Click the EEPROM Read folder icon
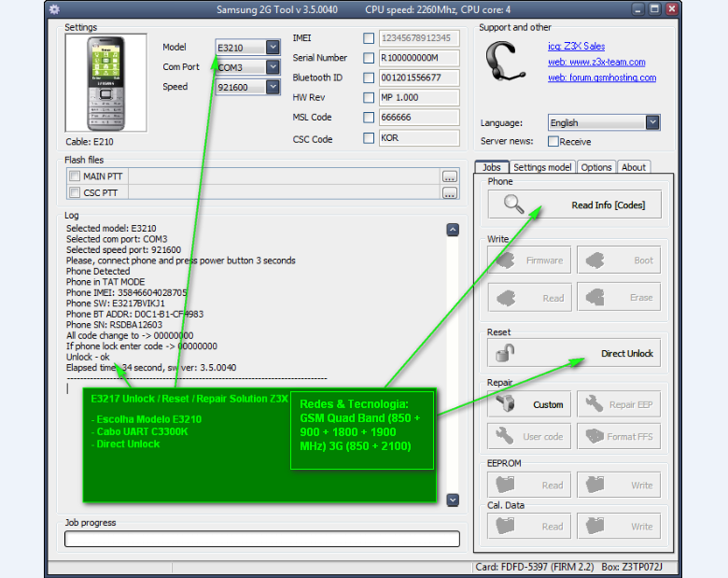Image resolution: width=728 pixels, height=578 pixels. click(505, 485)
